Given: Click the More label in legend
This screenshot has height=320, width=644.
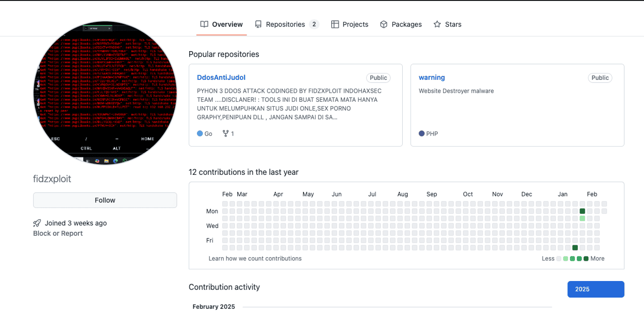Looking at the screenshot, I should click(597, 259).
